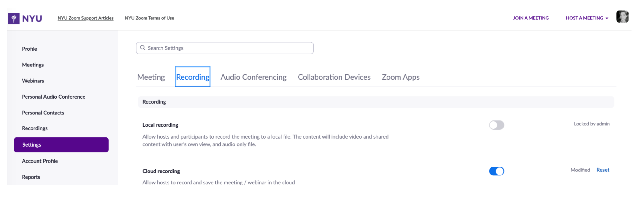Click Join a Meeting link
The height and width of the screenshot is (202, 644).
coord(530,18)
